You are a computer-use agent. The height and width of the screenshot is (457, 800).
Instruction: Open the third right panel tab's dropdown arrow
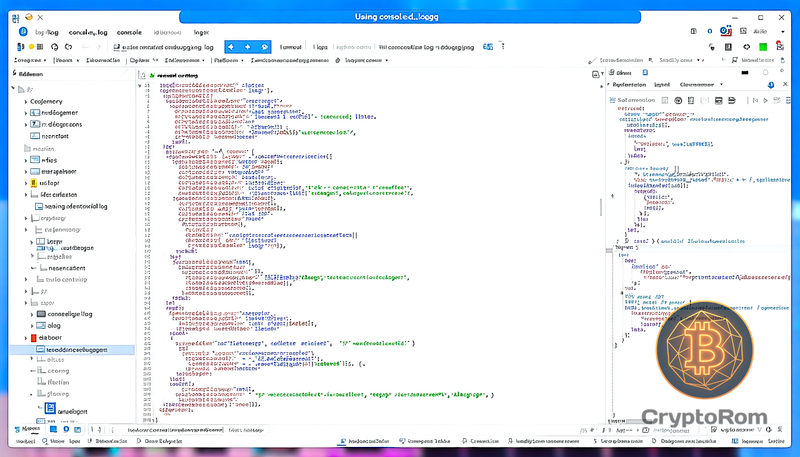coord(721,85)
